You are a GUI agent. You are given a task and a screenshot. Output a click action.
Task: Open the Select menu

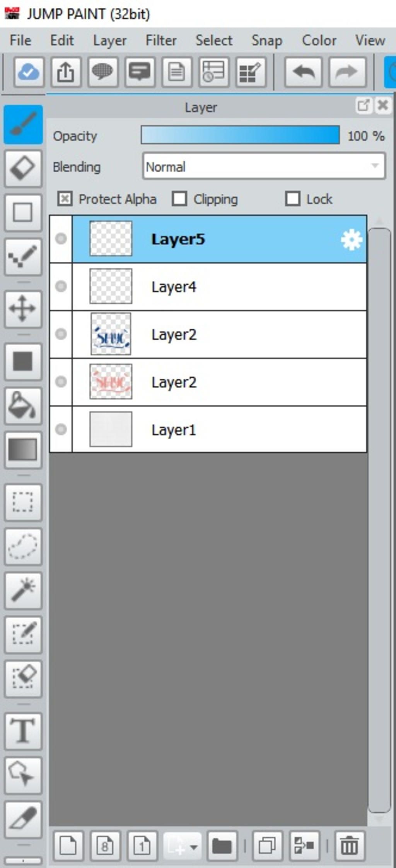click(214, 41)
